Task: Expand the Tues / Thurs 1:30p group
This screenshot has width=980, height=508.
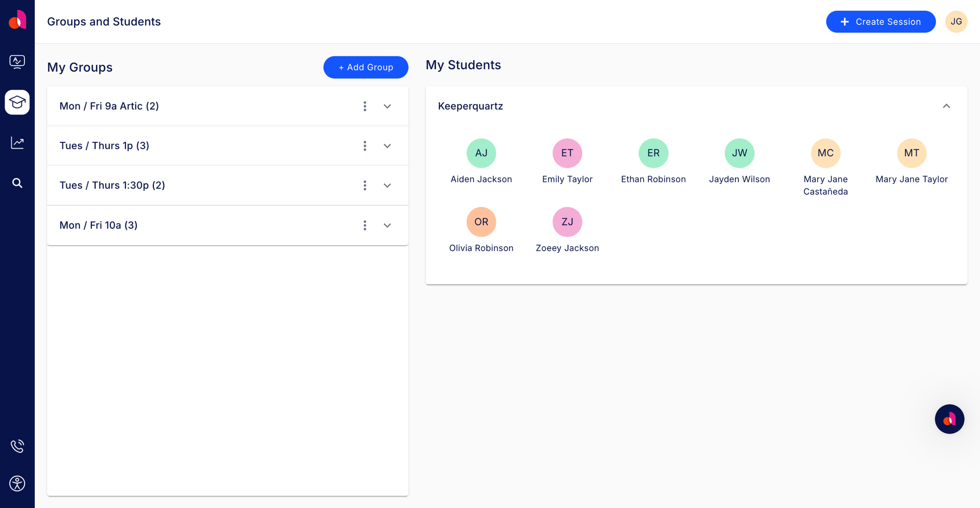Action: tap(387, 185)
